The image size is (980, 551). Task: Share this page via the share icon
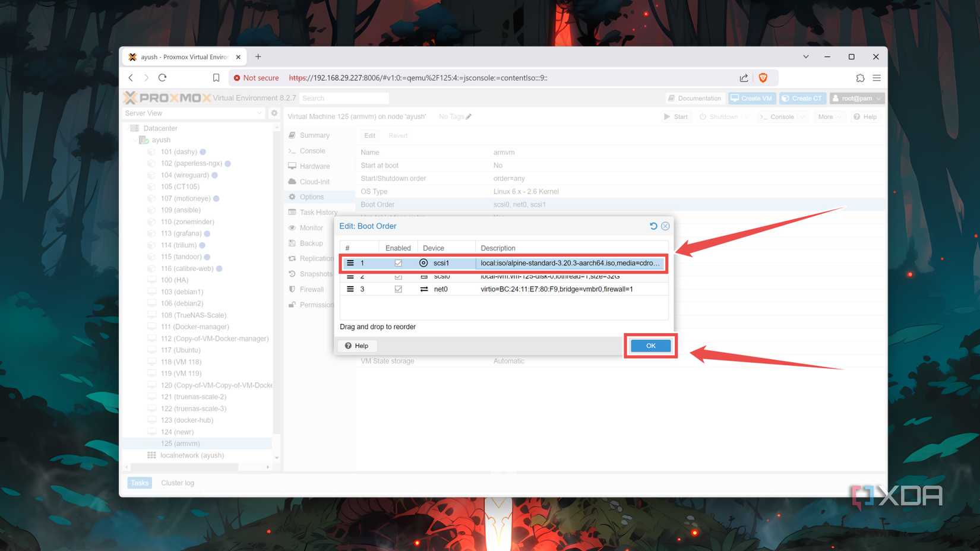click(744, 78)
